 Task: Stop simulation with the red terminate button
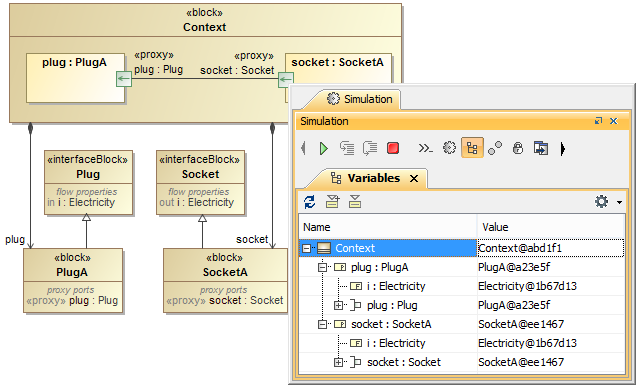[x=393, y=148]
